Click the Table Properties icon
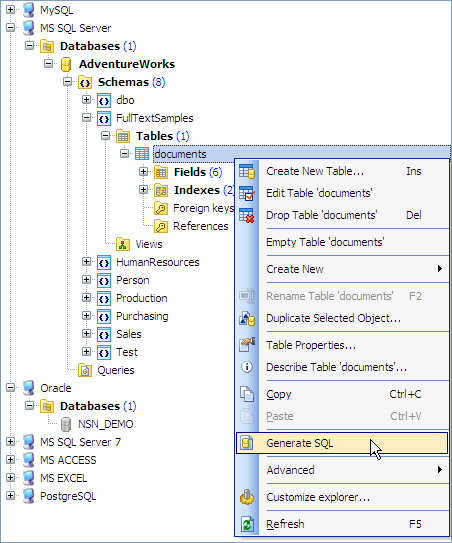452x543 pixels. click(x=247, y=345)
